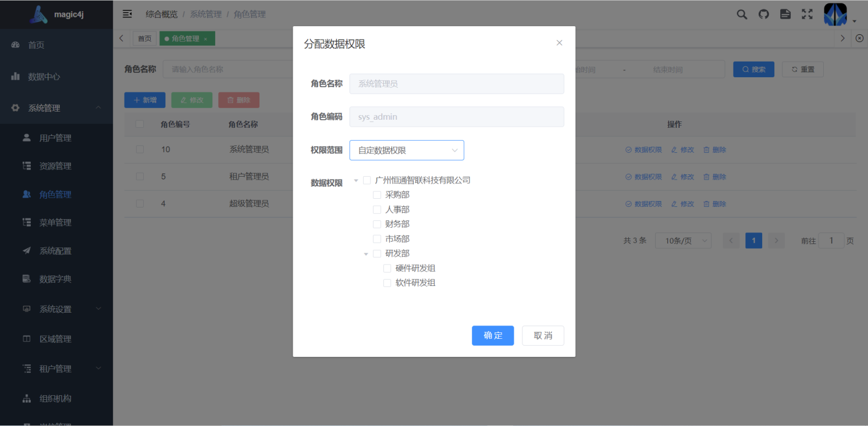Enable the 软件研发组 checkbox
The width and height of the screenshot is (868, 426).
click(387, 282)
